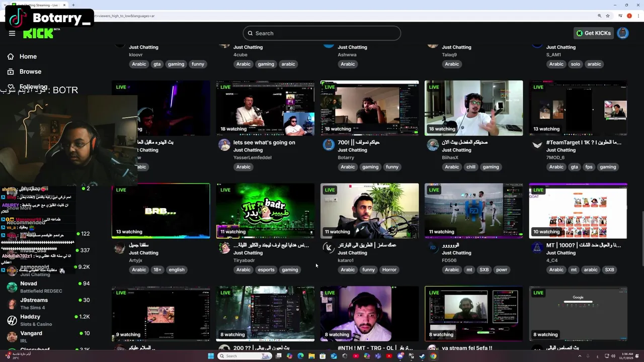Open 7MOD_6 channel avatar
This screenshot has height=362, width=644.
(x=537, y=145)
